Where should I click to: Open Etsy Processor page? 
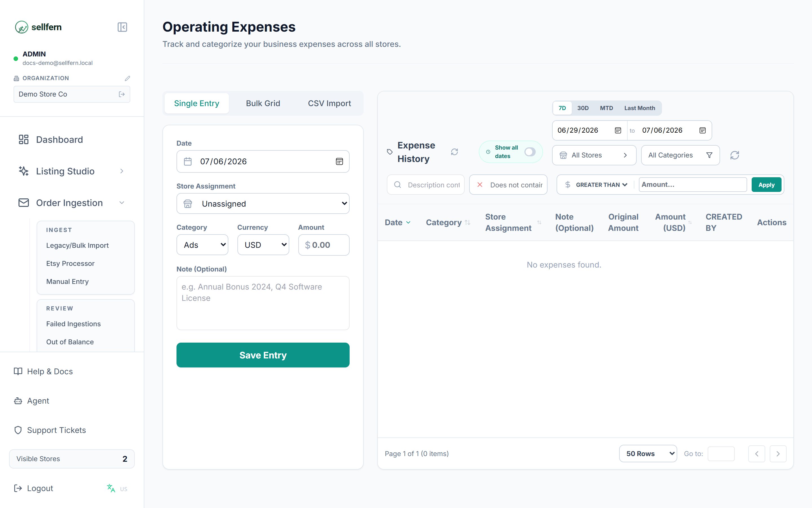click(70, 264)
